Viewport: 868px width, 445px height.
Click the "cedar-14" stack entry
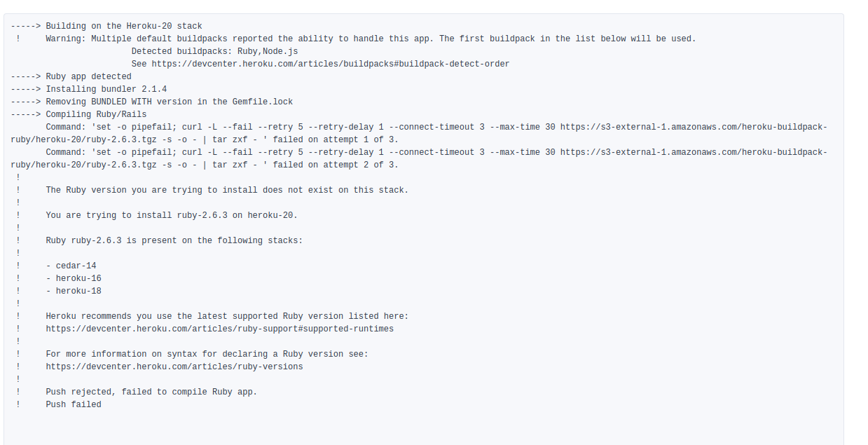(76, 266)
